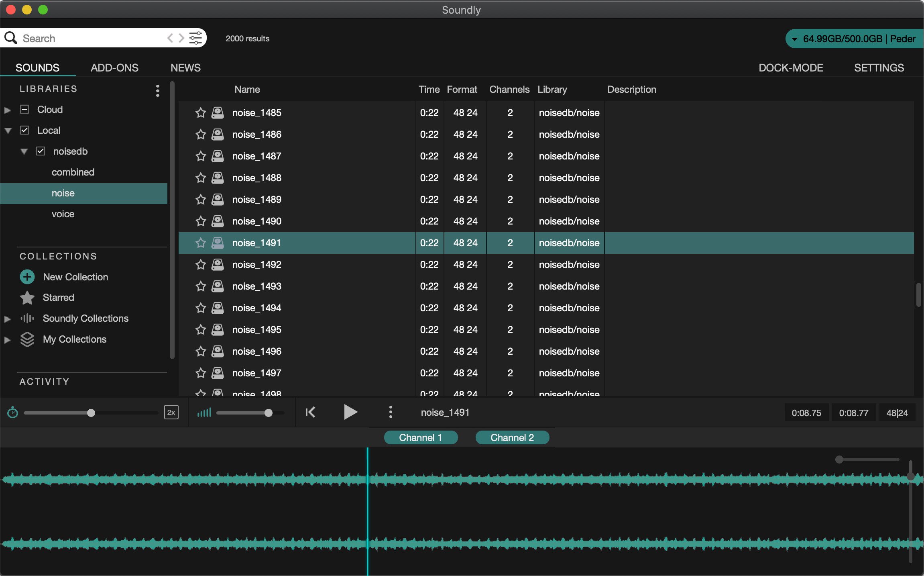The height and width of the screenshot is (576, 924).
Task: Sort by the Channels column header
Action: [x=509, y=89]
